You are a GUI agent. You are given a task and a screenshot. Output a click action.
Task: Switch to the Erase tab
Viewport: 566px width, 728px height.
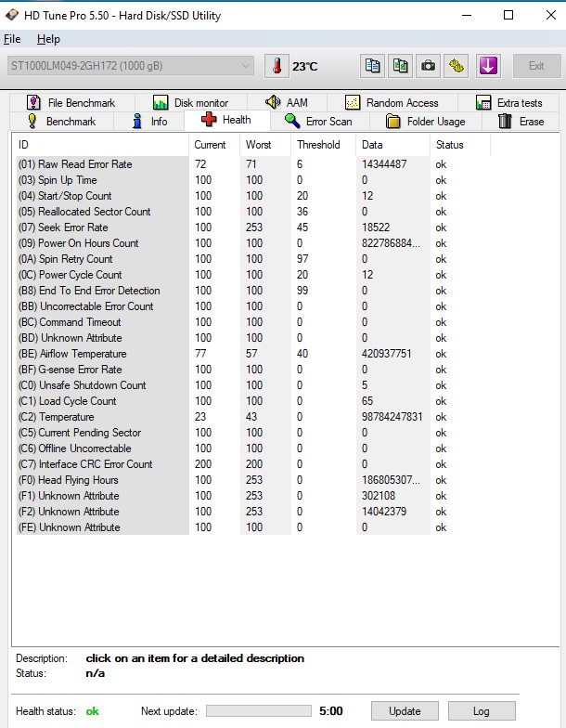pyautogui.click(x=521, y=121)
